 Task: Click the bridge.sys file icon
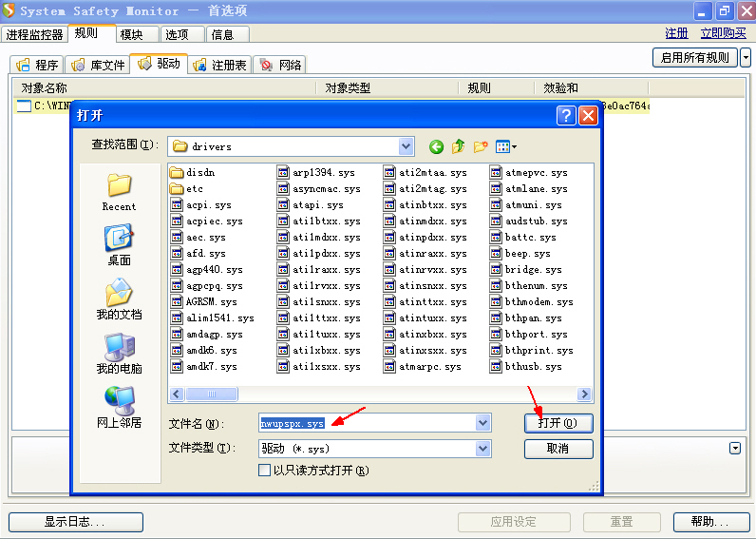[x=496, y=269]
